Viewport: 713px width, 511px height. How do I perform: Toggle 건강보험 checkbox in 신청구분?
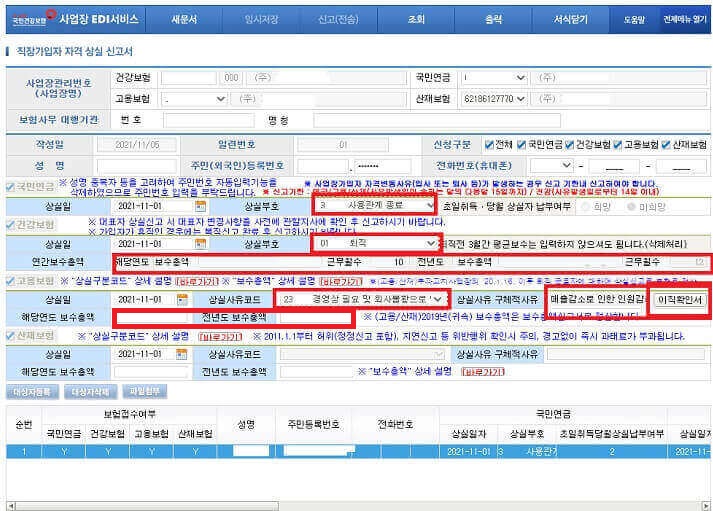pos(569,145)
